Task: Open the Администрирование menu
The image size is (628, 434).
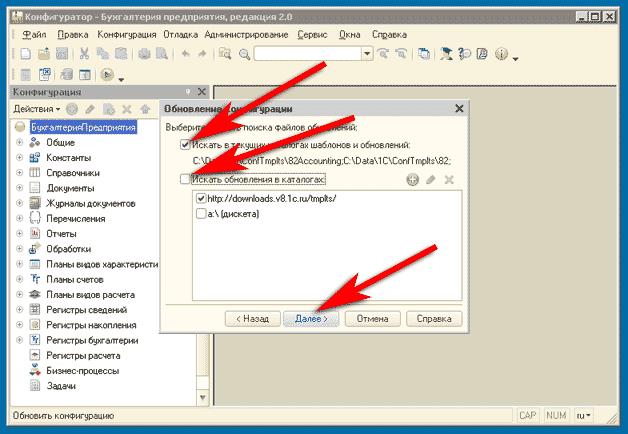Action: tap(248, 34)
